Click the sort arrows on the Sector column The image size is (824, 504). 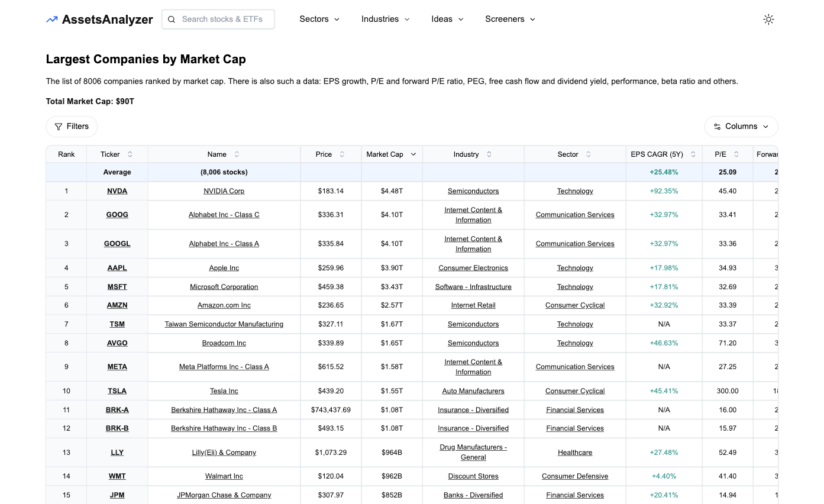click(588, 154)
